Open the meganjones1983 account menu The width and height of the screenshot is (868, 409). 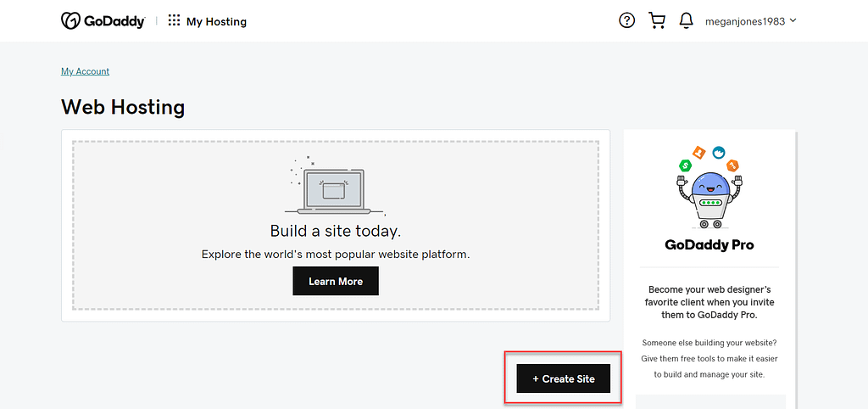click(x=746, y=21)
